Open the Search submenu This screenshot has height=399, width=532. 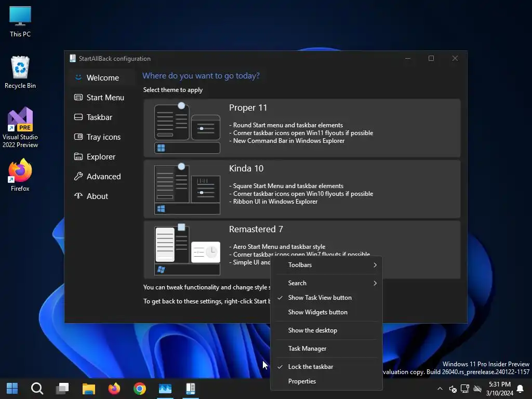(x=326, y=283)
